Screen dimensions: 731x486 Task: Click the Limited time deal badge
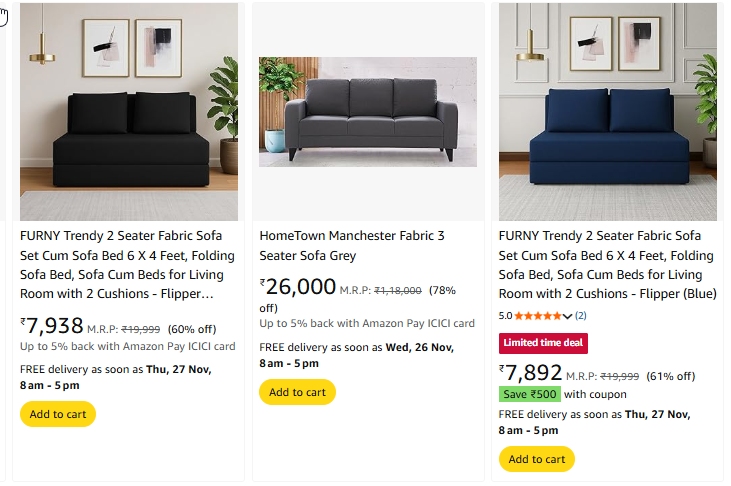[543, 343]
